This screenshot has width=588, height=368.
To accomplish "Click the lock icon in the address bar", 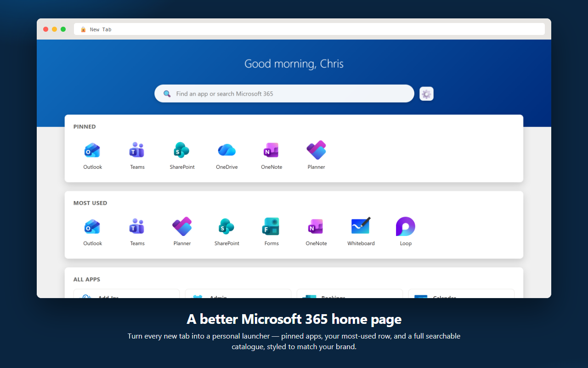I will click(83, 29).
